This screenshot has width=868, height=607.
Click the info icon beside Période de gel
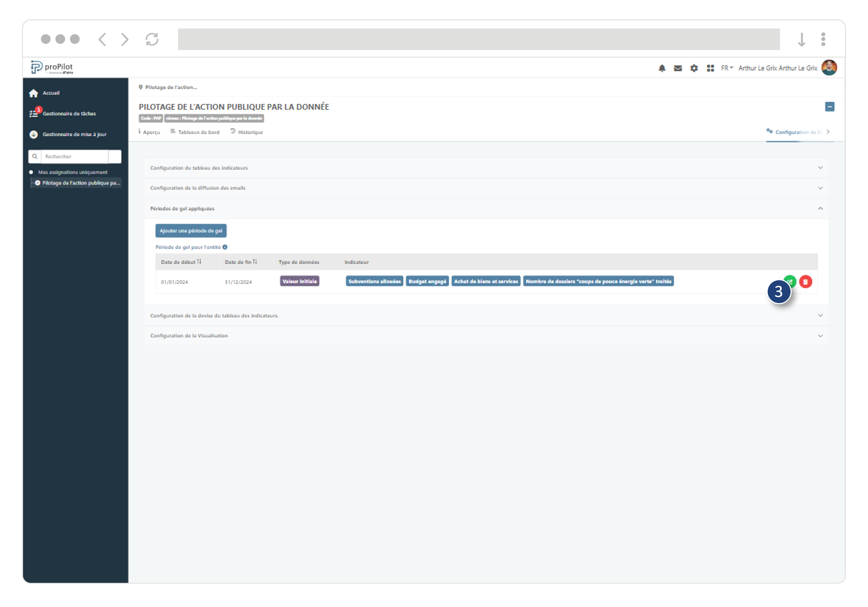[225, 247]
